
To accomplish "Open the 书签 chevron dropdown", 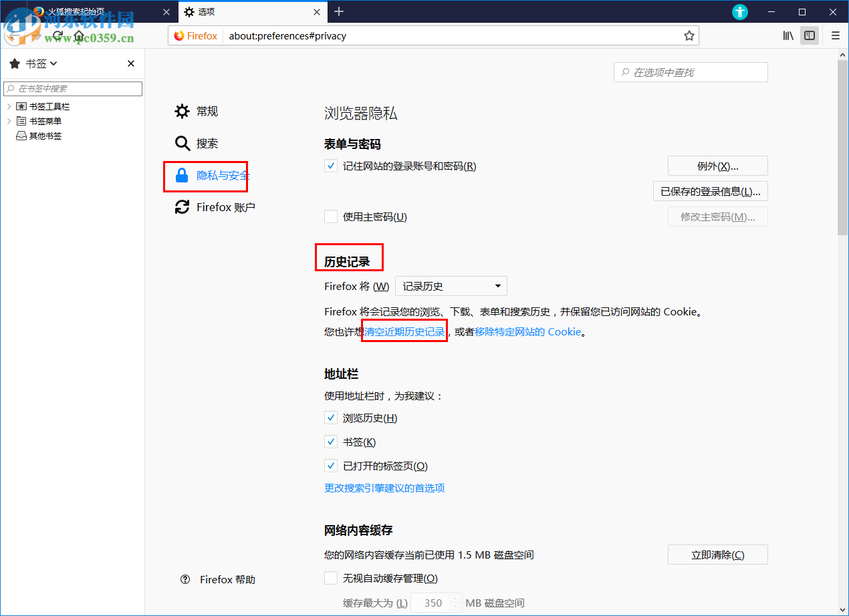I will [53, 63].
